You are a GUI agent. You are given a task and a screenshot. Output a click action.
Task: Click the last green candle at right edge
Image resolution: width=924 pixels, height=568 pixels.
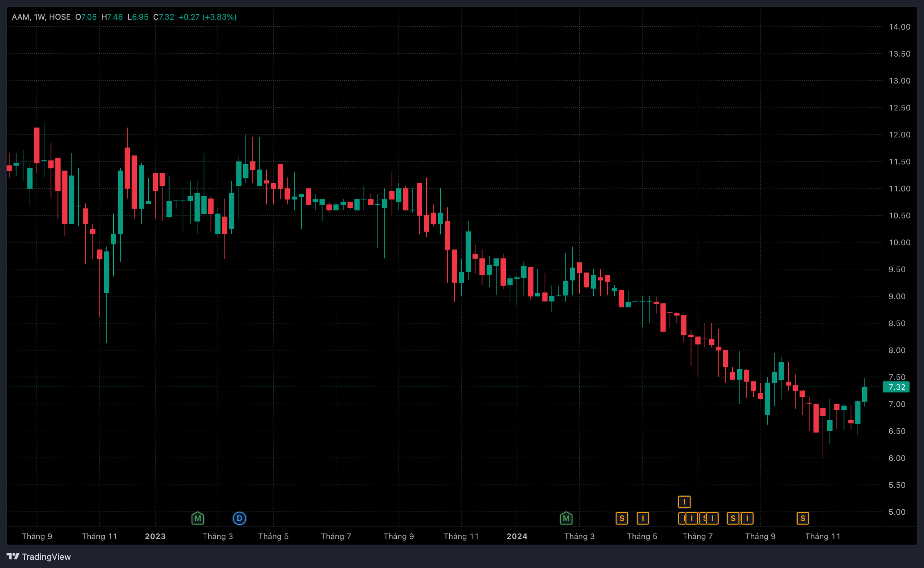864,394
